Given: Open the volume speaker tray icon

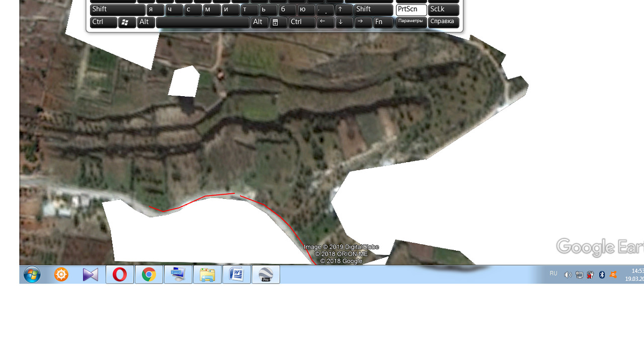Looking at the screenshot, I should click(x=568, y=274).
